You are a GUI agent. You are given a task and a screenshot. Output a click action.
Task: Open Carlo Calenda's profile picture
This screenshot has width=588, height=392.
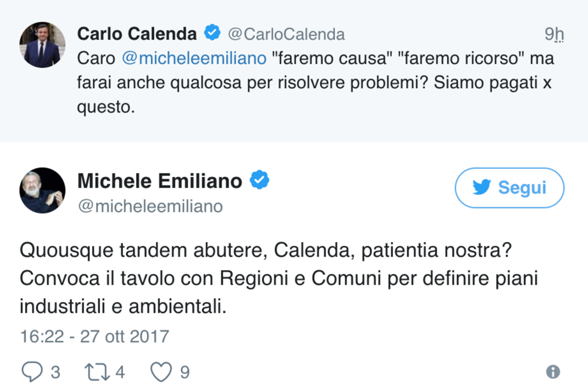[x=42, y=45]
